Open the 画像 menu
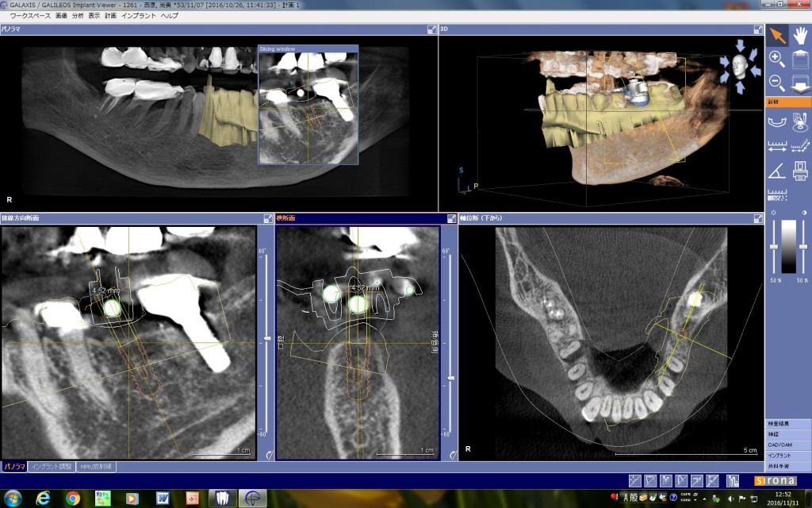 (x=61, y=16)
